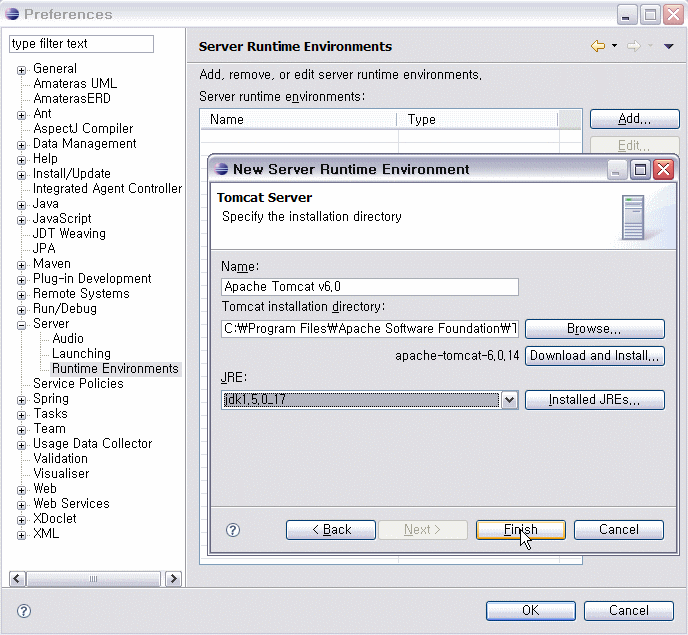
Task: Collapse the Server tree node
Action: point(21,324)
